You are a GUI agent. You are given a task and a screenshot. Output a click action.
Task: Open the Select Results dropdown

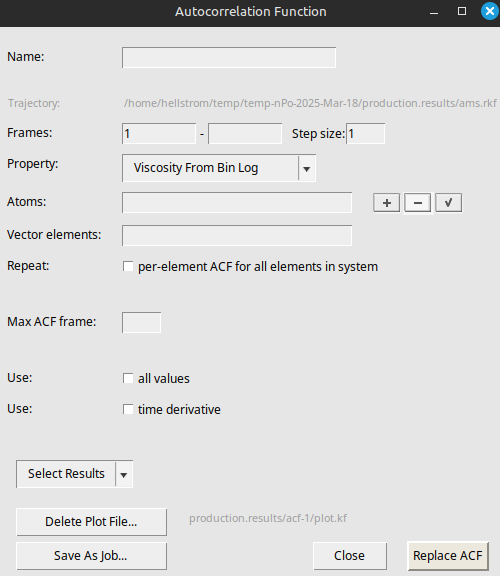75,474
